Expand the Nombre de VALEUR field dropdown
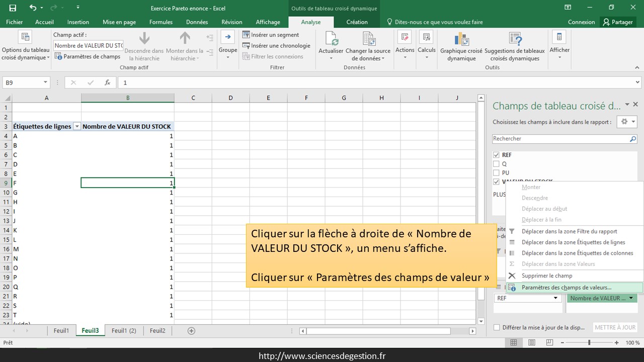The width and height of the screenshot is (644, 362). [x=631, y=298]
